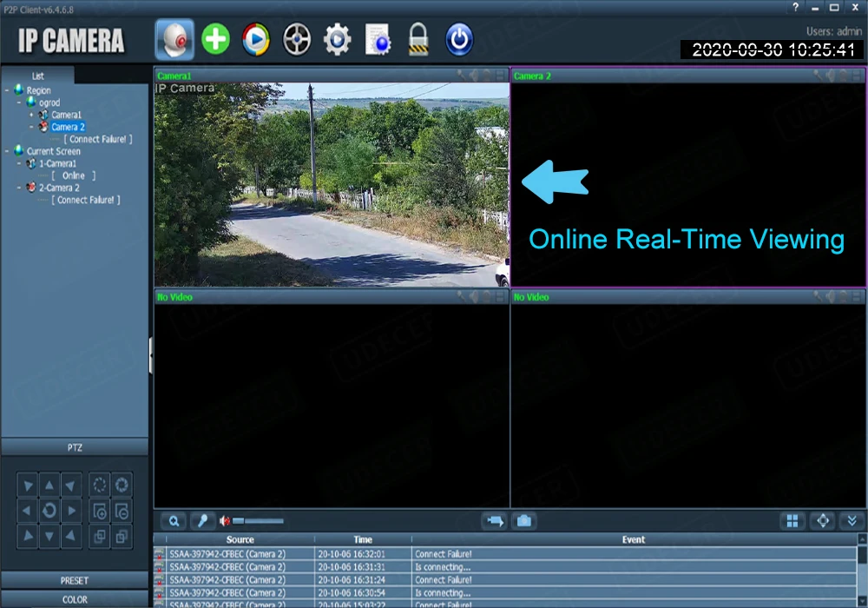Viewport: 868px width, 608px height.
Task: Click the padlock lock-screen icon
Action: [418, 39]
